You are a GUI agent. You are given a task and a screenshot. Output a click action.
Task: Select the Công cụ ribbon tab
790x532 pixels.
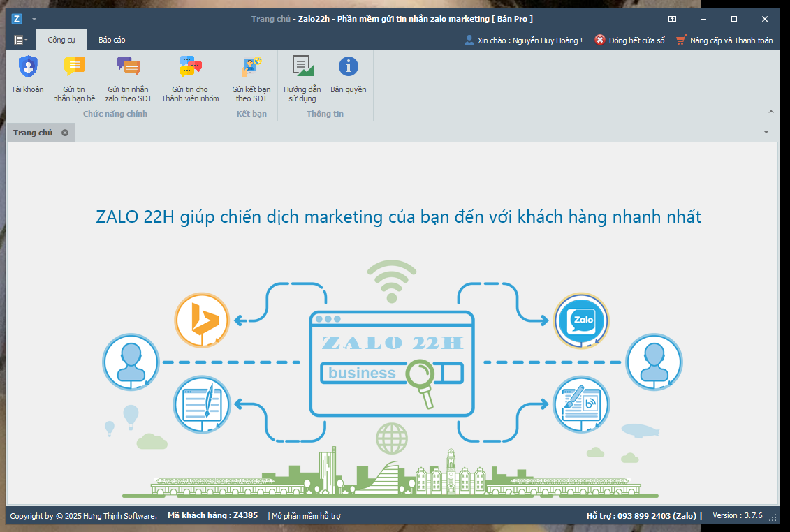61,40
